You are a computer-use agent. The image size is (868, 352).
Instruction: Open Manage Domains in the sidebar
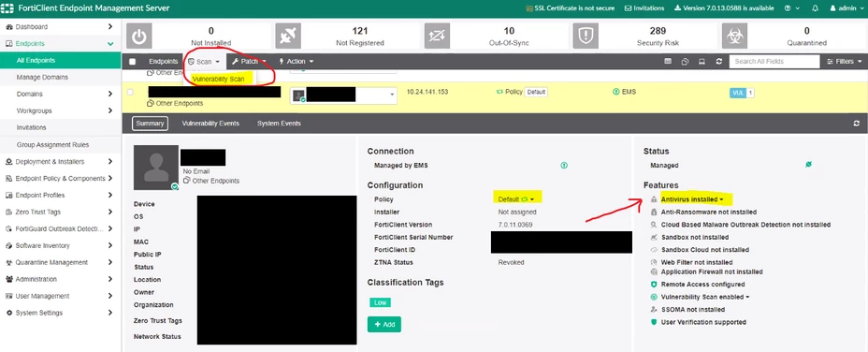pyautogui.click(x=60, y=77)
